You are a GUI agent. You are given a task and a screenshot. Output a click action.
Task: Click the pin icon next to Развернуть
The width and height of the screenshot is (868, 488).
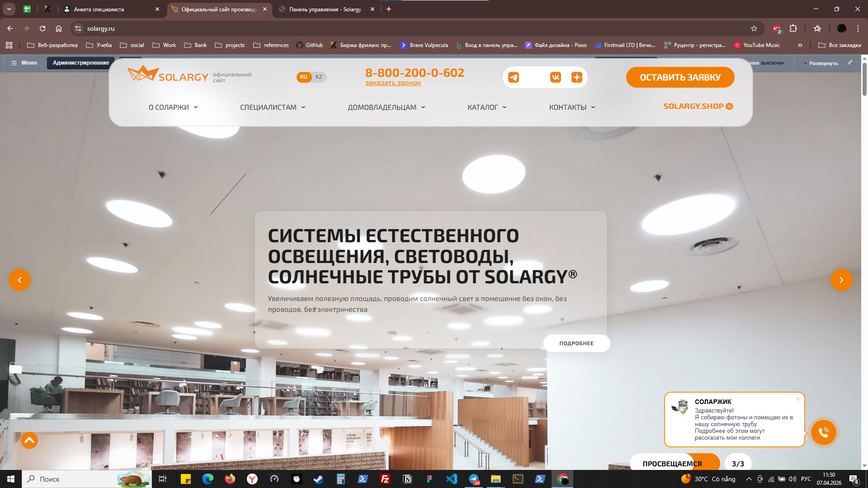pos(849,63)
